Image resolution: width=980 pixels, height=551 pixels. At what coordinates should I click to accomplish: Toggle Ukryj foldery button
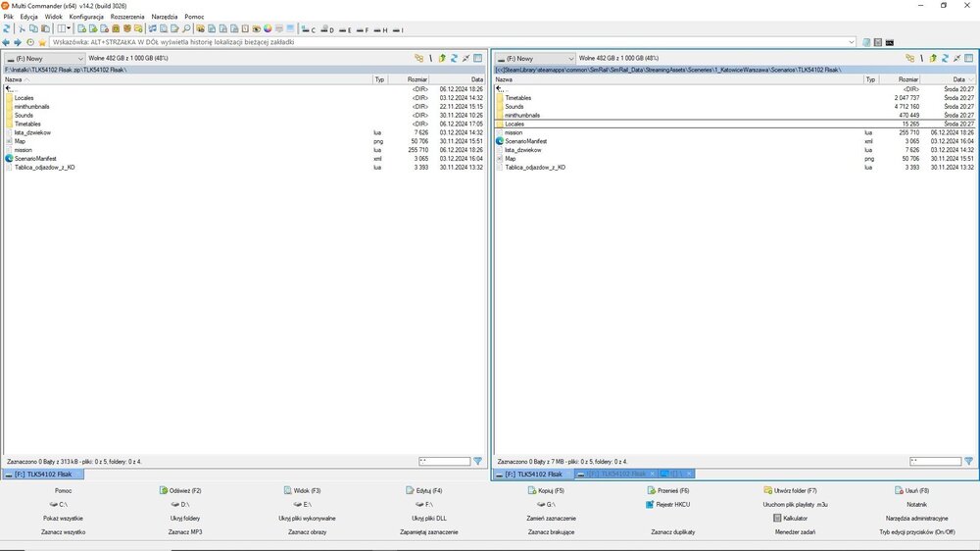pos(185,518)
